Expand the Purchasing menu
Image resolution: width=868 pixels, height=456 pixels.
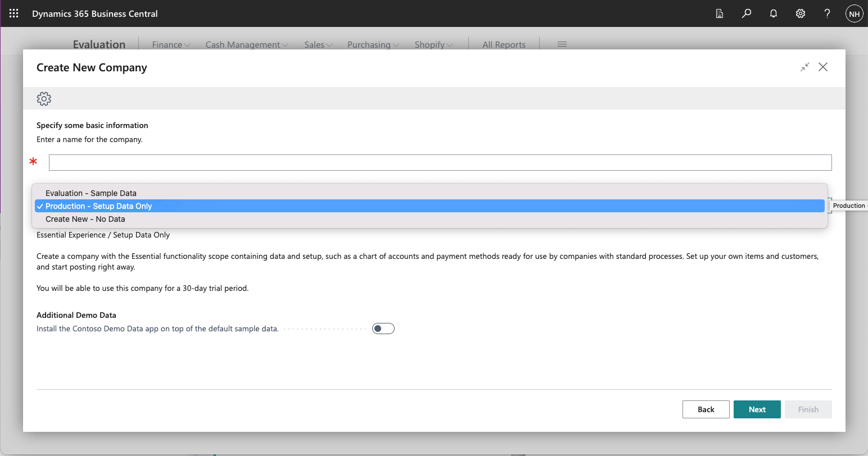tap(373, 45)
